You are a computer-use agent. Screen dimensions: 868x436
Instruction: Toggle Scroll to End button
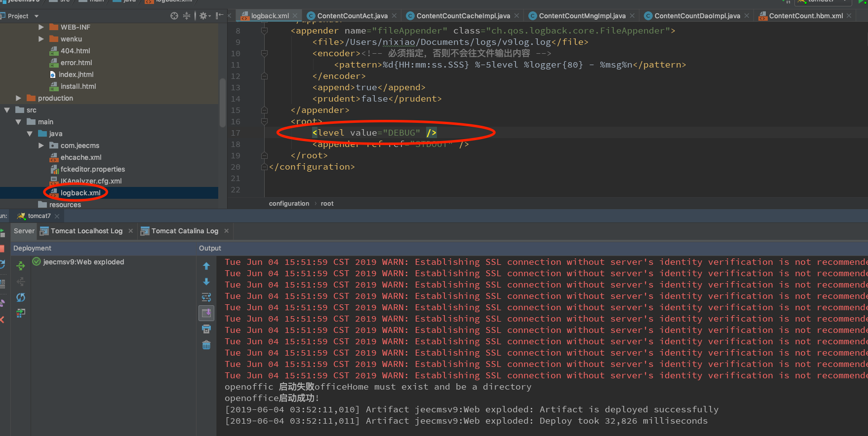tap(206, 313)
